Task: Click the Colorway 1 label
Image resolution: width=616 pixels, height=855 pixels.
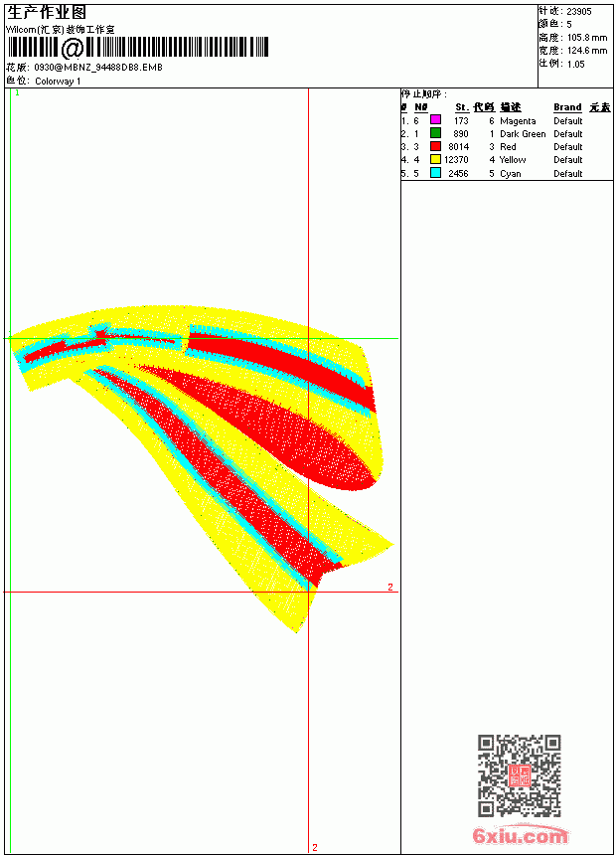Action: 58,82
